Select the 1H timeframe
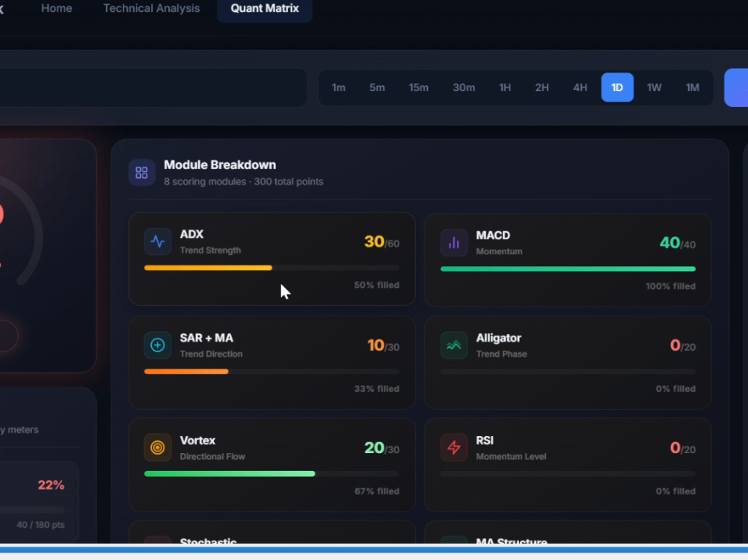Screen dimensions: 748x560 pyautogui.click(x=505, y=87)
